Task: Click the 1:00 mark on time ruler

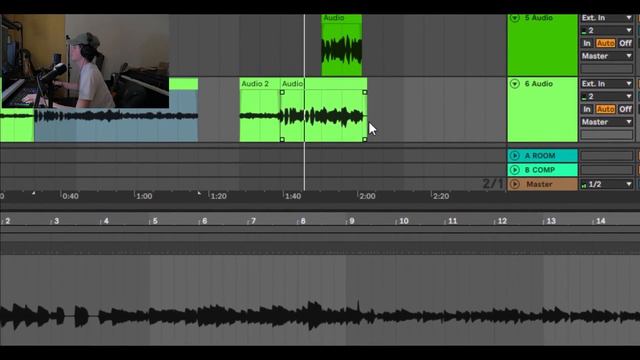Action: pos(144,196)
